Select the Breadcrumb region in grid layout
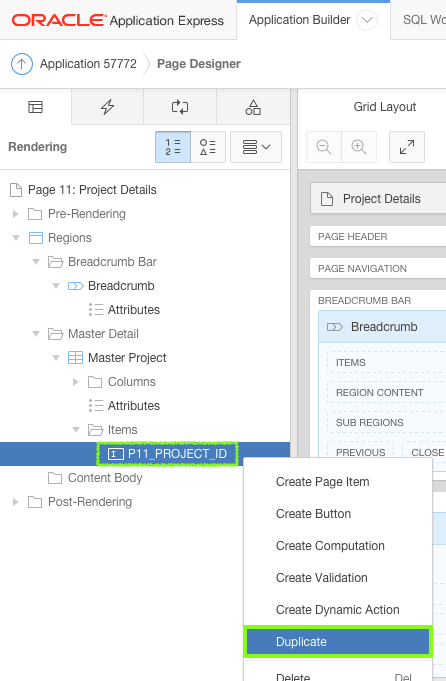Screen dimensions: 446x681 383,327
